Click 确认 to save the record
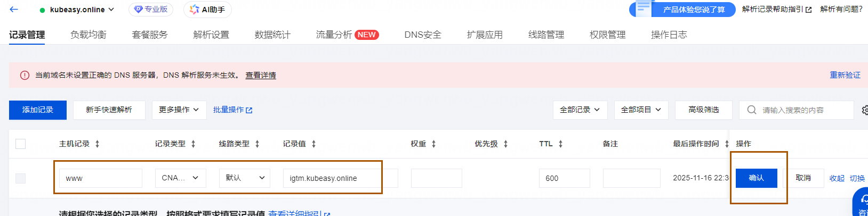868x216 pixels. pyautogui.click(x=757, y=178)
